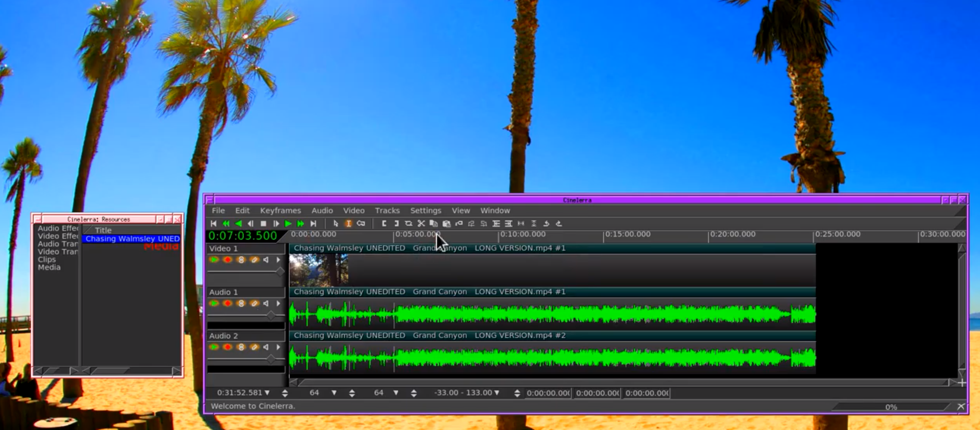Select the I-beam cut-and-paste editing mode
The width and height of the screenshot is (980, 430).
(x=348, y=224)
